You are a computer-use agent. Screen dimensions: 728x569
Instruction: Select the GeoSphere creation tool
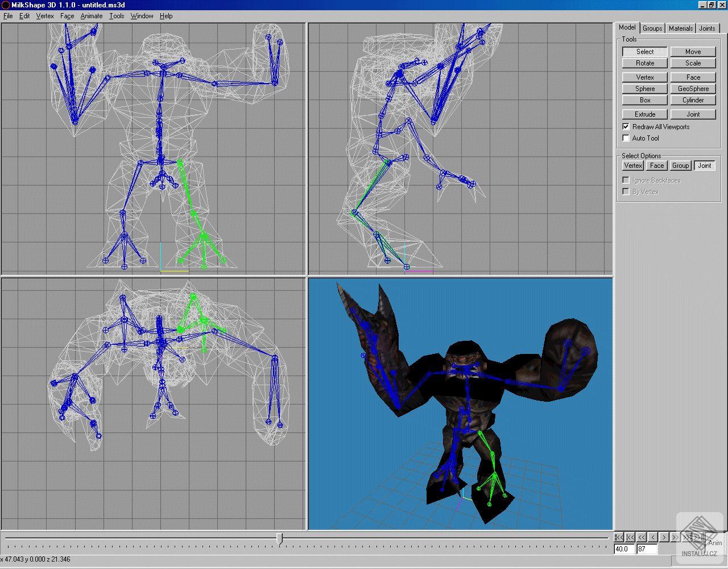coord(693,88)
